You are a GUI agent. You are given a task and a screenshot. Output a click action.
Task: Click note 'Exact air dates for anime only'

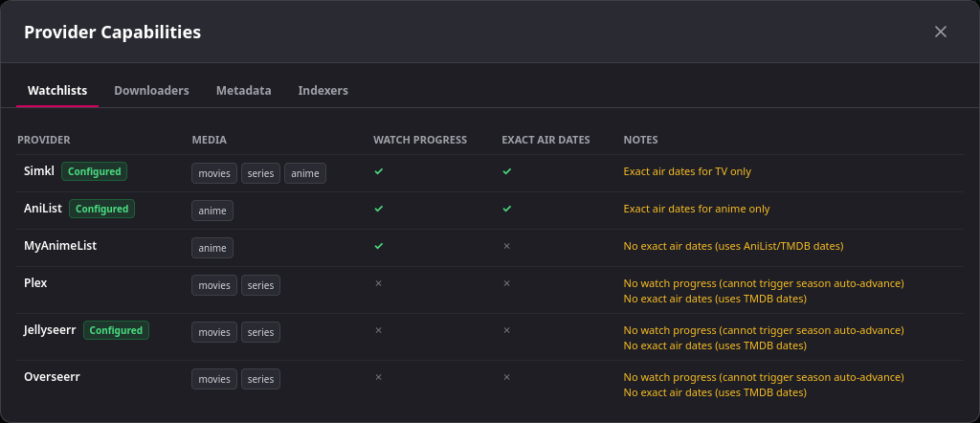697,209
